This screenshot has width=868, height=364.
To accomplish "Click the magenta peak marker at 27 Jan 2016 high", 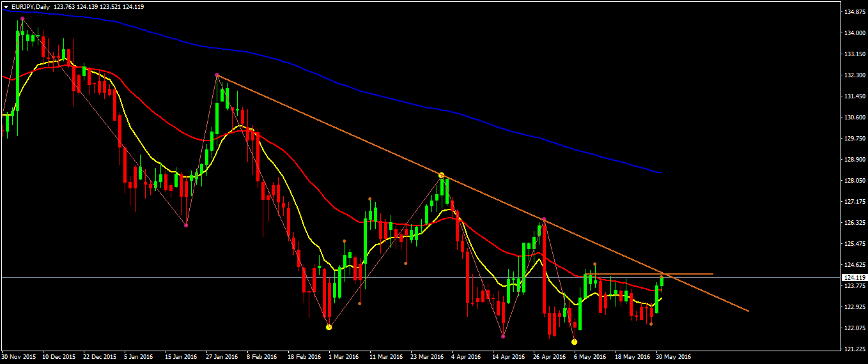I will click(x=217, y=75).
